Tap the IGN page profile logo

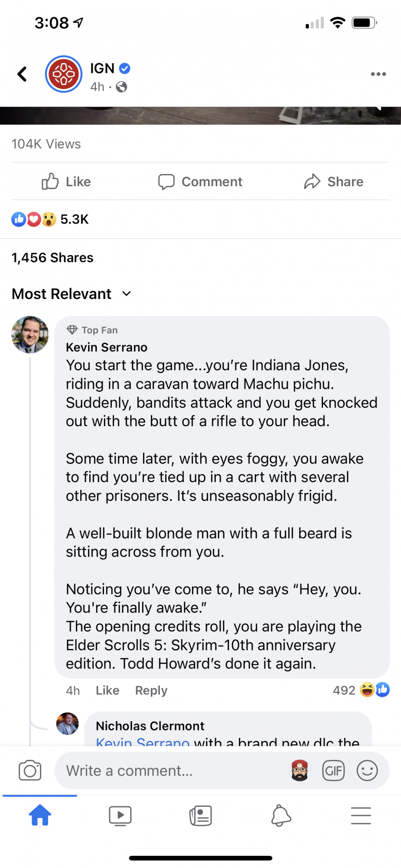(64, 74)
